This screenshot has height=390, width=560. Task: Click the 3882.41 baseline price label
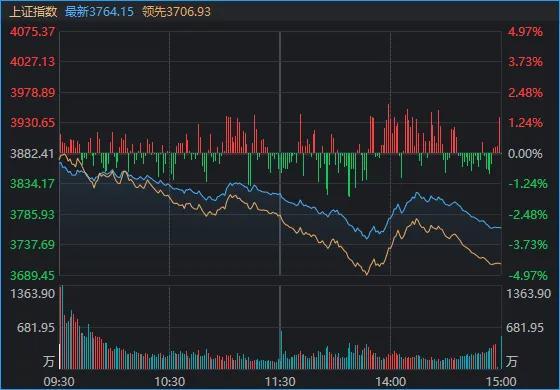[x=32, y=154]
